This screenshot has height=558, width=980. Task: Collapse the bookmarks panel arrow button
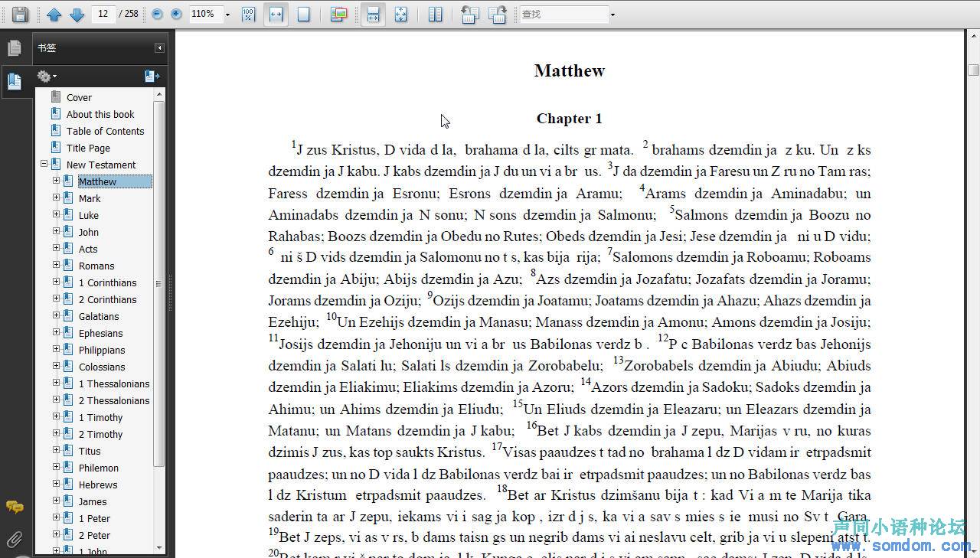pyautogui.click(x=159, y=47)
